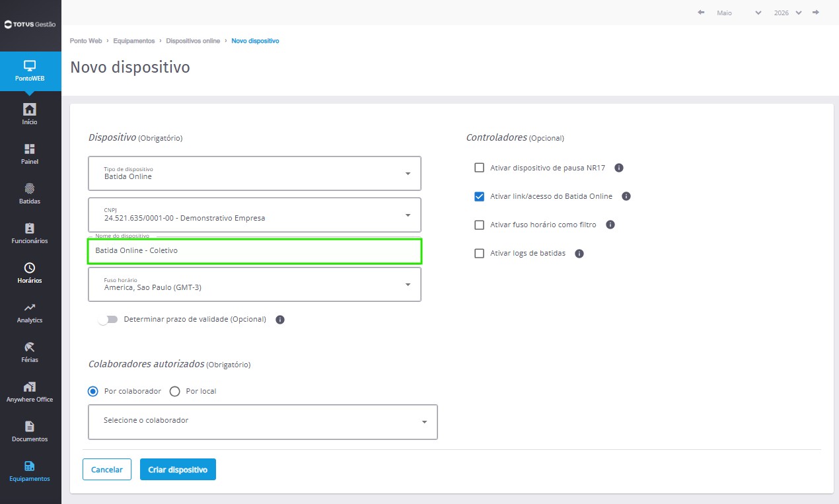Show info for logs de batidas

579,253
